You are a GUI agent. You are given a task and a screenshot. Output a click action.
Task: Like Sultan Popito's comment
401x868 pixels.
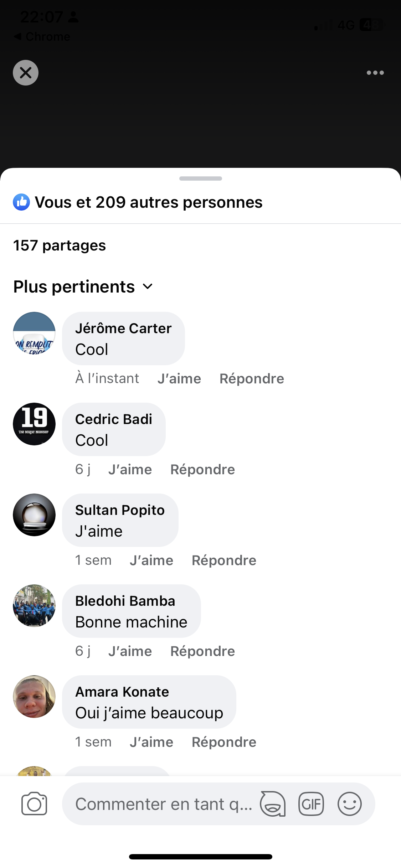point(151,560)
